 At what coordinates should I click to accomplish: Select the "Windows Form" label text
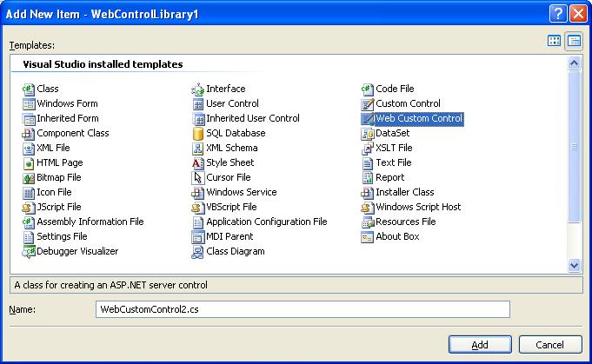coord(67,103)
